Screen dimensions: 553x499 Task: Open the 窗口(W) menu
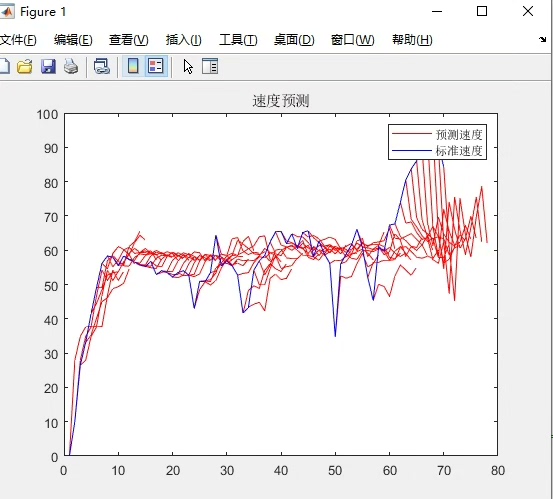pos(352,40)
